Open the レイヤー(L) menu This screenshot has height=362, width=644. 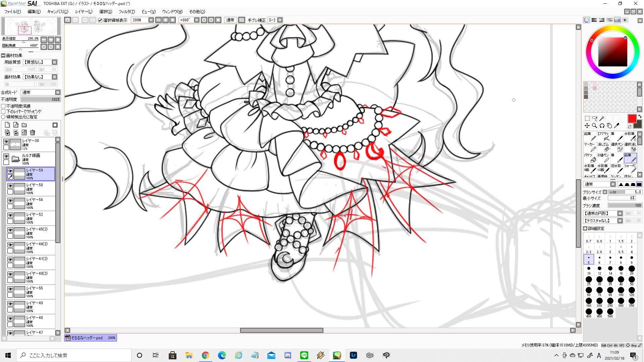click(x=84, y=12)
